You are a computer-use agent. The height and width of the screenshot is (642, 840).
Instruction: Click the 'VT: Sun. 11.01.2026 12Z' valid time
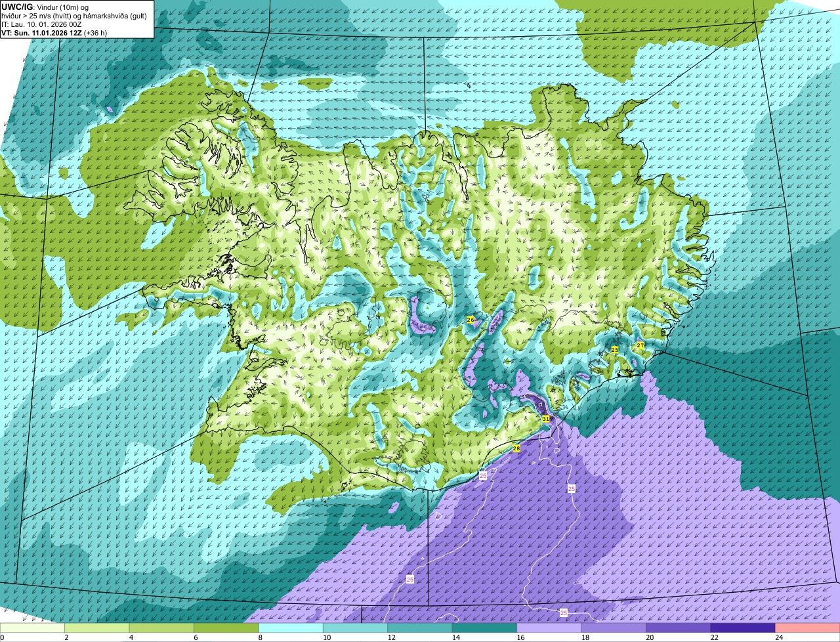tap(41, 33)
